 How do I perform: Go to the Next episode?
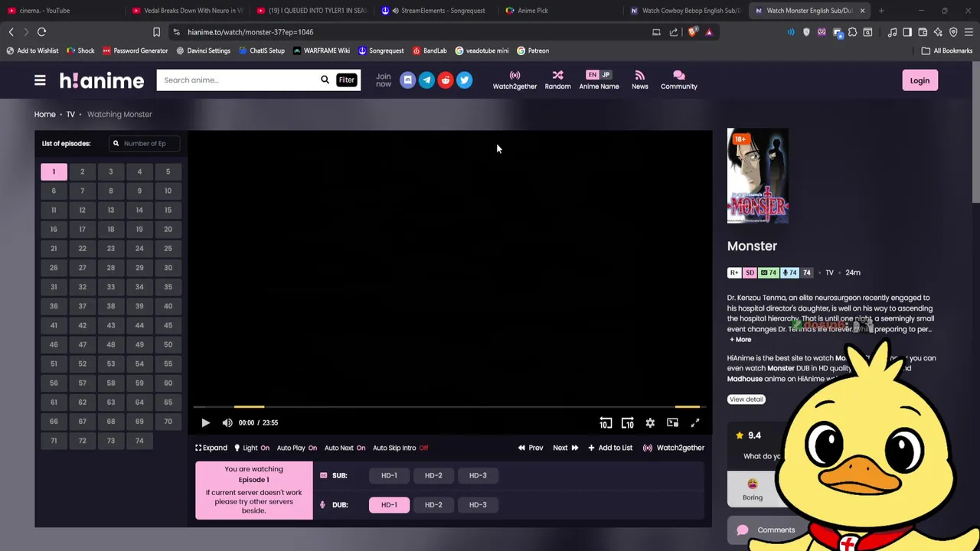(x=565, y=448)
